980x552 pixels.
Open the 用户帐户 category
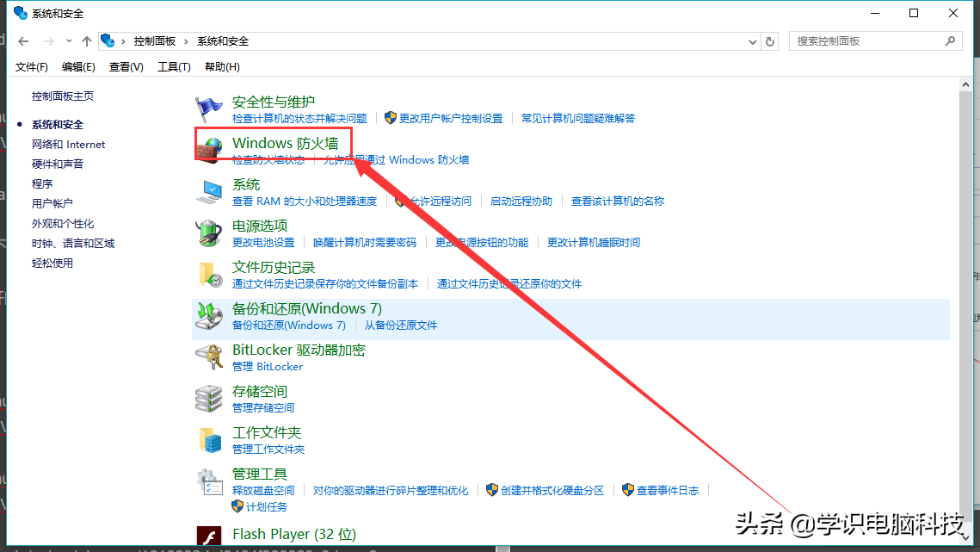pyautogui.click(x=52, y=203)
